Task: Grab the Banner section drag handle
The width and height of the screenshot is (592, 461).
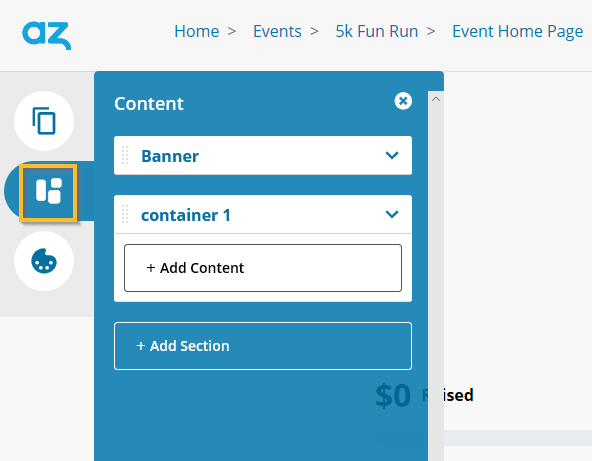Action: point(125,155)
